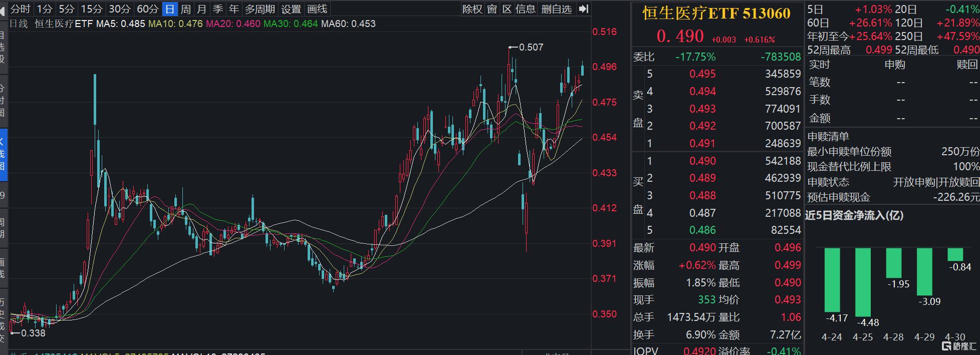
Task: Click the -226.26元 estimated cash value
Action: point(956,197)
